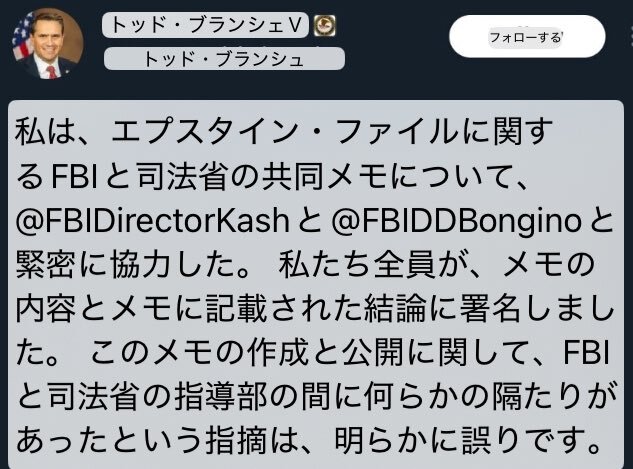Open the @FBIDirectorKash mention
The image size is (633, 469).
(153, 221)
